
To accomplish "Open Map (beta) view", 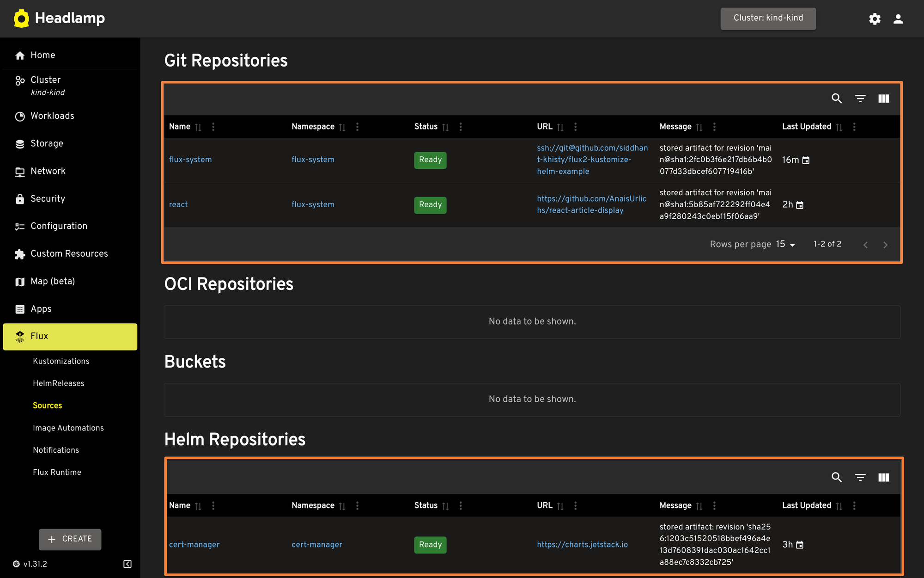I will 70,281.
